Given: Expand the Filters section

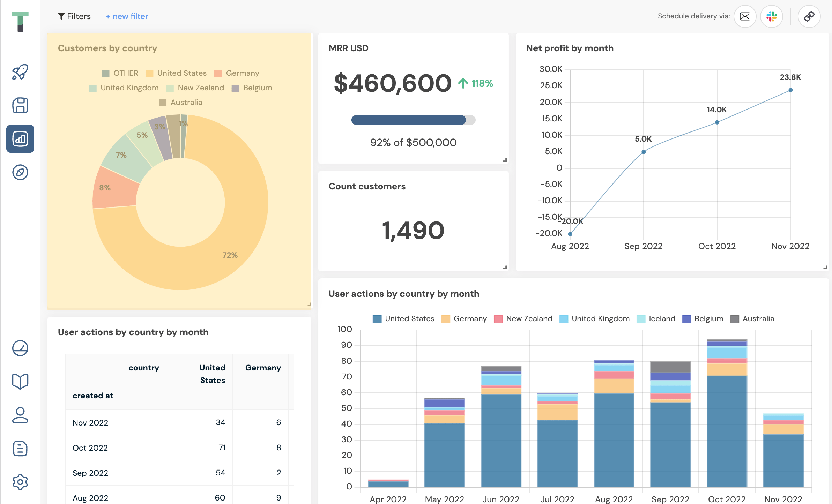Looking at the screenshot, I should click(x=74, y=16).
